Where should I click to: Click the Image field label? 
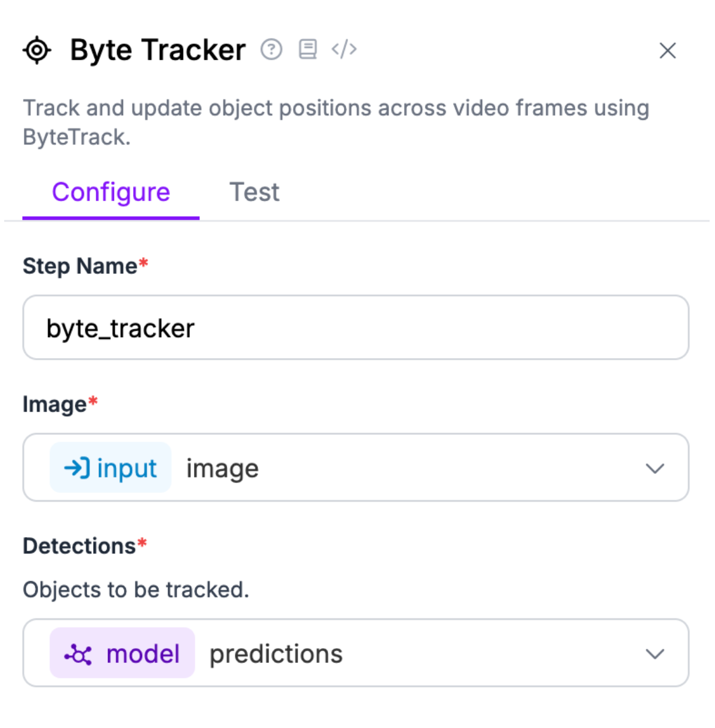point(55,405)
